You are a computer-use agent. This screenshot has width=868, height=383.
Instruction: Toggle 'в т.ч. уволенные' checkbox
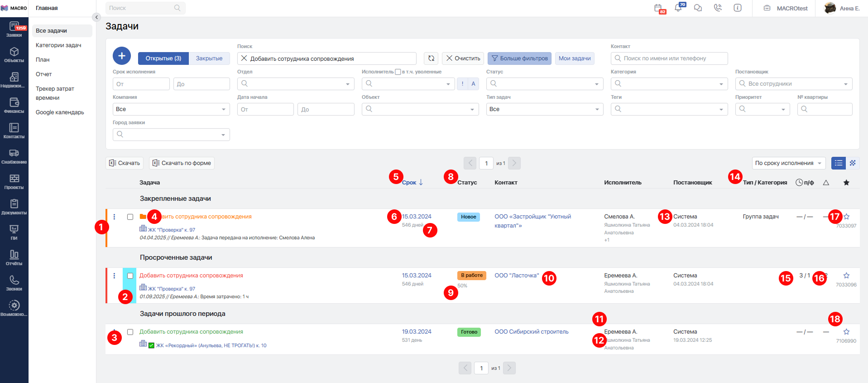pyautogui.click(x=398, y=72)
